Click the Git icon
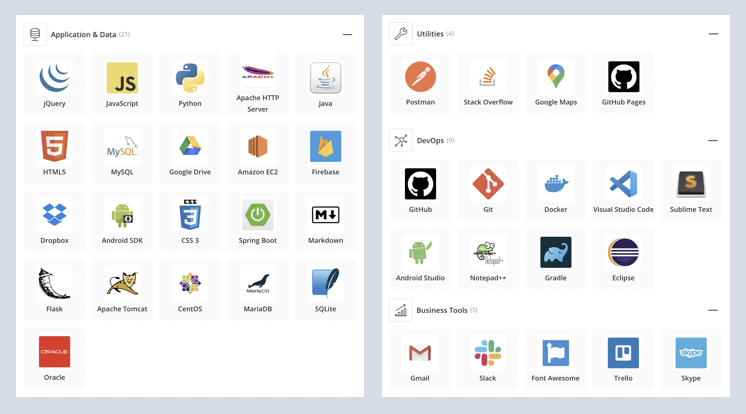 [x=488, y=184]
